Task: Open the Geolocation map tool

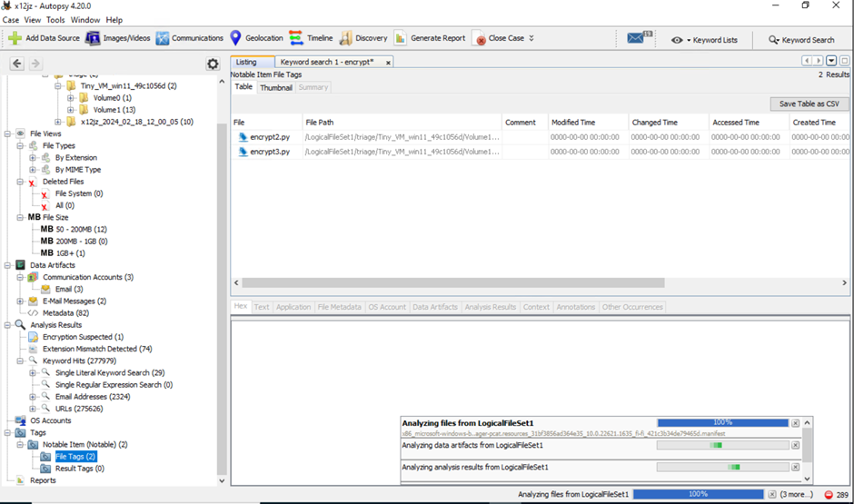Action: click(x=256, y=38)
